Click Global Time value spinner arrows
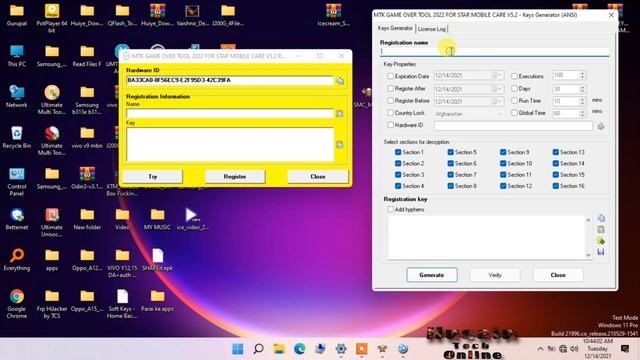The height and width of the screenshot is (360, 640). [582, 113]
